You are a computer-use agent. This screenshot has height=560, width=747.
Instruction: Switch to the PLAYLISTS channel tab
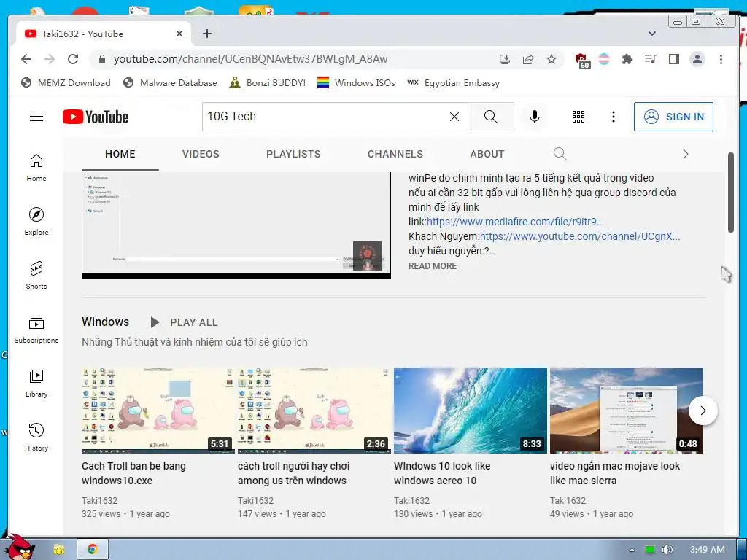click(293, 155)
